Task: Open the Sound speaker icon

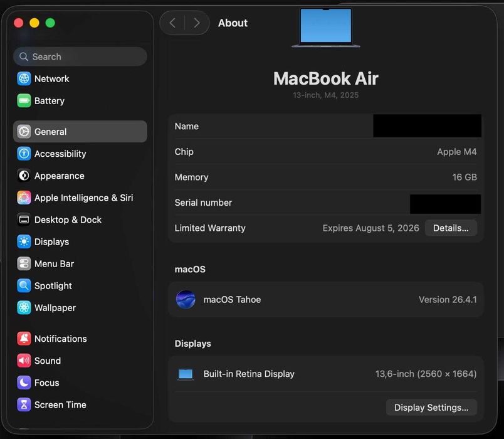Action: tap(24, 361)
